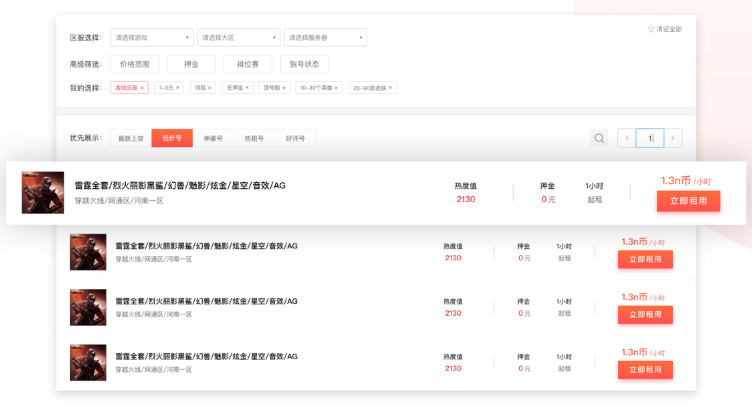Open the highlighted listing's 雷霆全套 title
The width and height of the screenshot is (752, 413).
[x=180, y=186]
